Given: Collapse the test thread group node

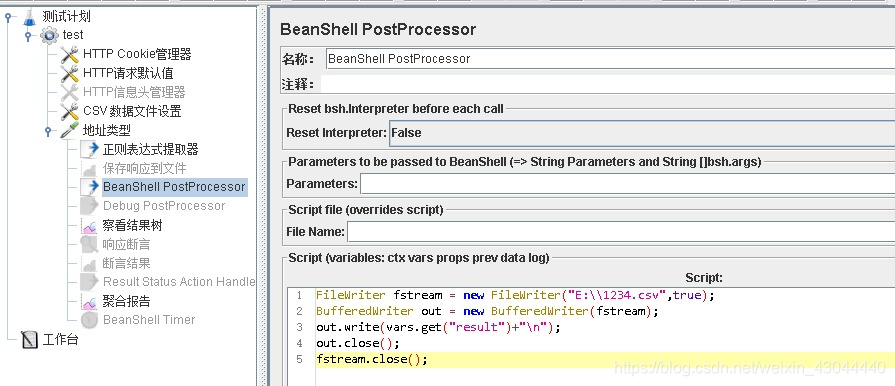Looking at the screenshot, I should click(x=27, y=36).
